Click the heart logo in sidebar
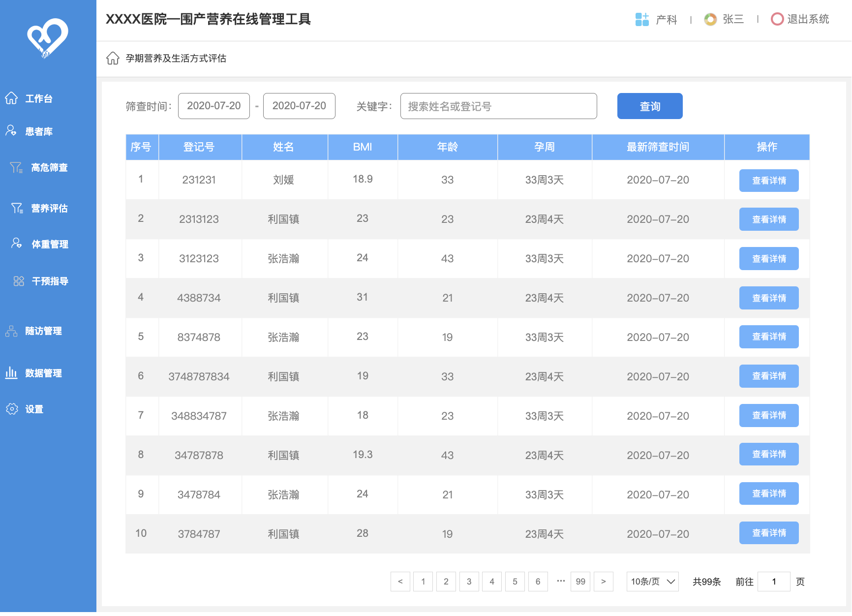 (x=47, y=38)
